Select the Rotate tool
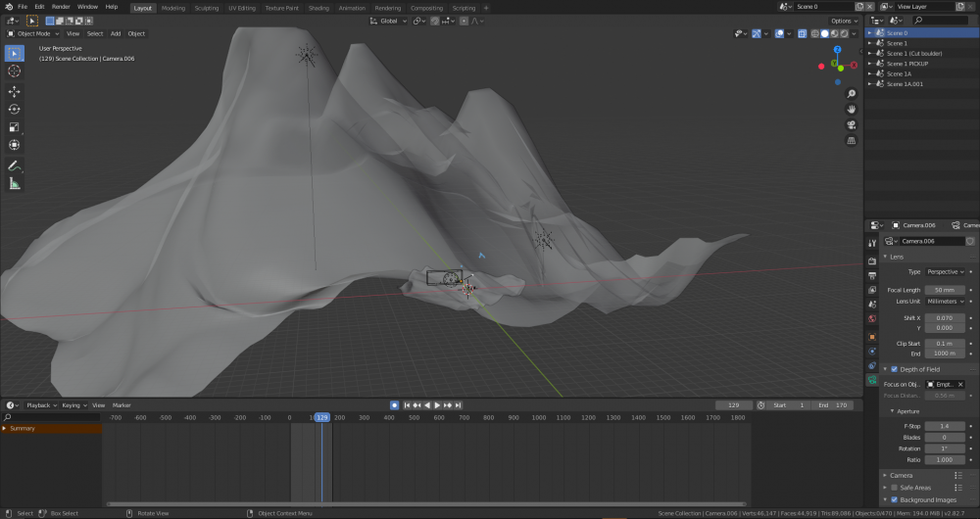Image resolution: width=980 pixels, height=519 pixels. click(x=15, y=110)
